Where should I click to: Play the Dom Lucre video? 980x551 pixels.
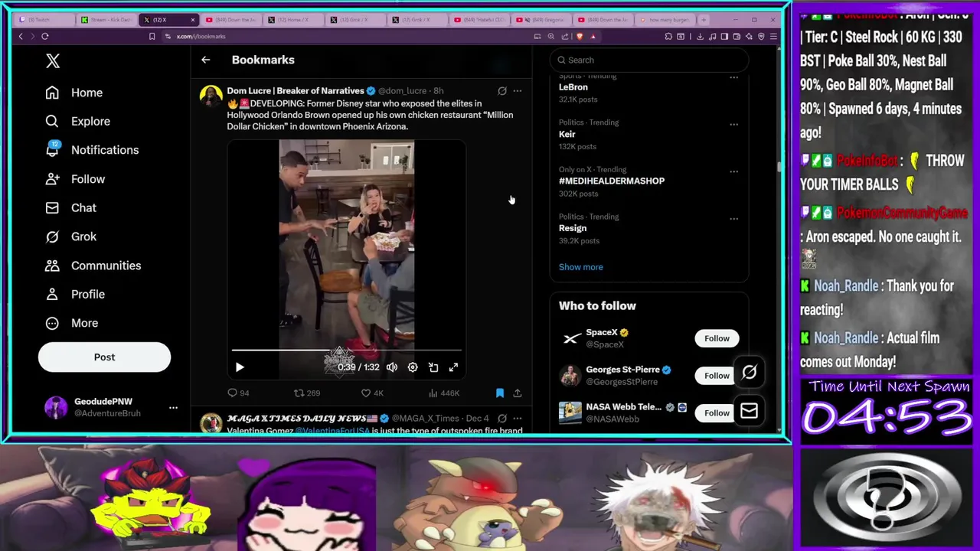click(240, 367)
